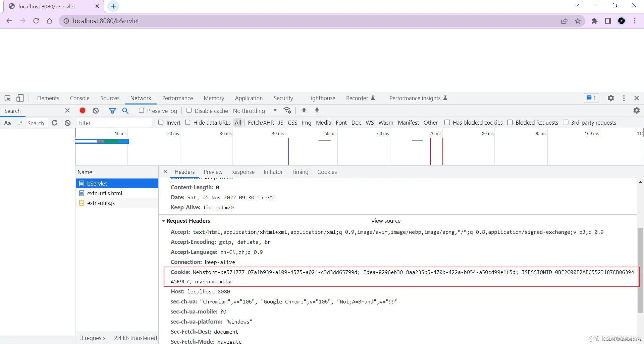Click View source link
The height and width of the screenshot is (344, 644).
386,221
